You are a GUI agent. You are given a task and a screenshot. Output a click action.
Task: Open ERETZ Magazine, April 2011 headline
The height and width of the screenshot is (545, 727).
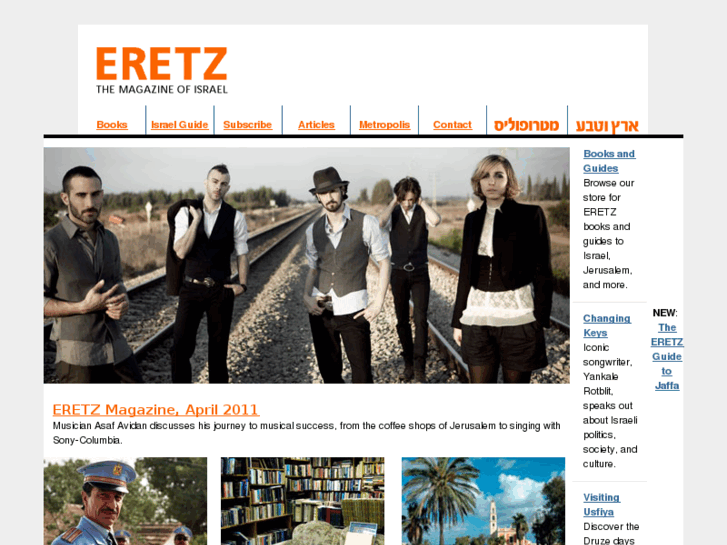156,410
